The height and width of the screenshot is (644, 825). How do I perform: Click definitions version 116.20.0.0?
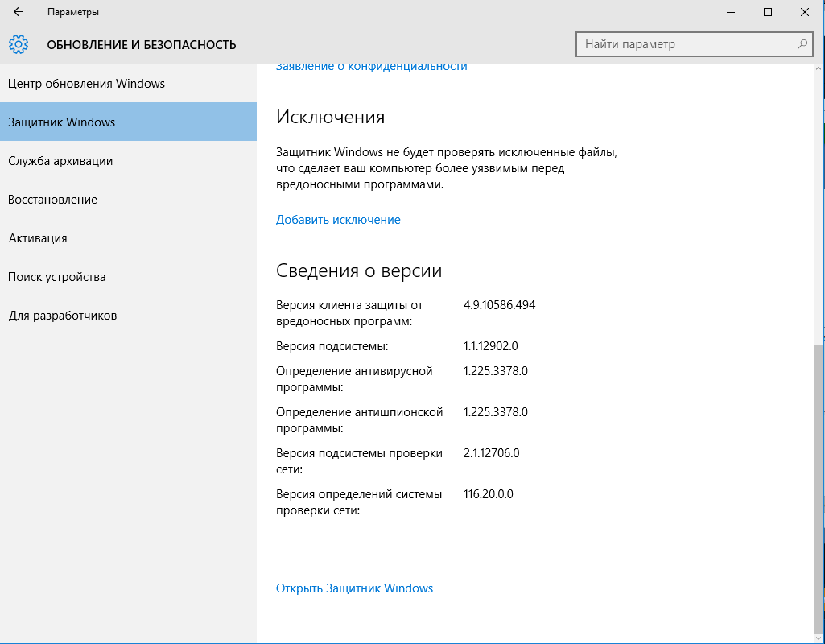coord(489,494)
